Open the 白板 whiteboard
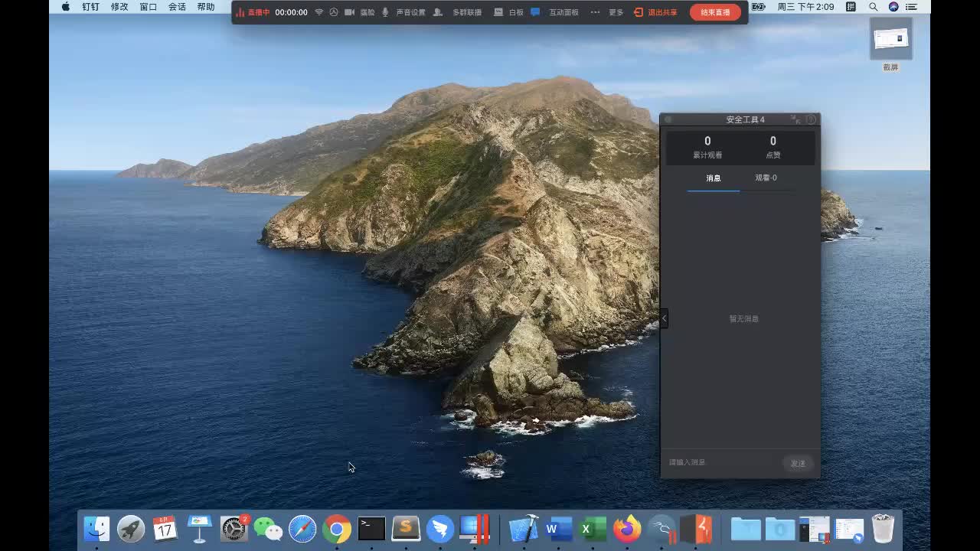Screen dimensions: 980x551 coord(509,12)
